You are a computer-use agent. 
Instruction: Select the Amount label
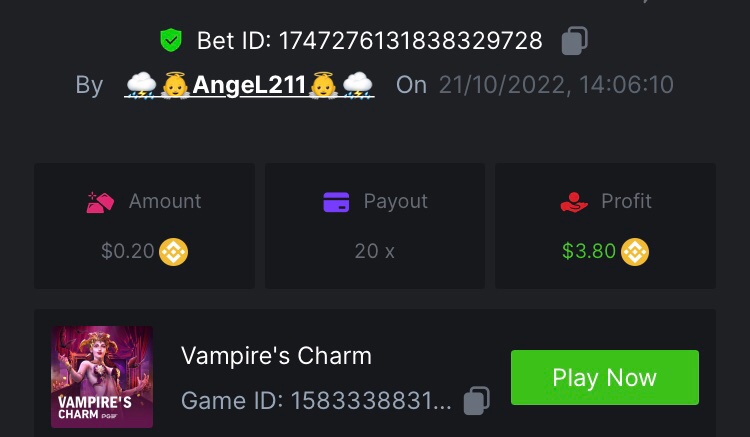coord(165,201)
